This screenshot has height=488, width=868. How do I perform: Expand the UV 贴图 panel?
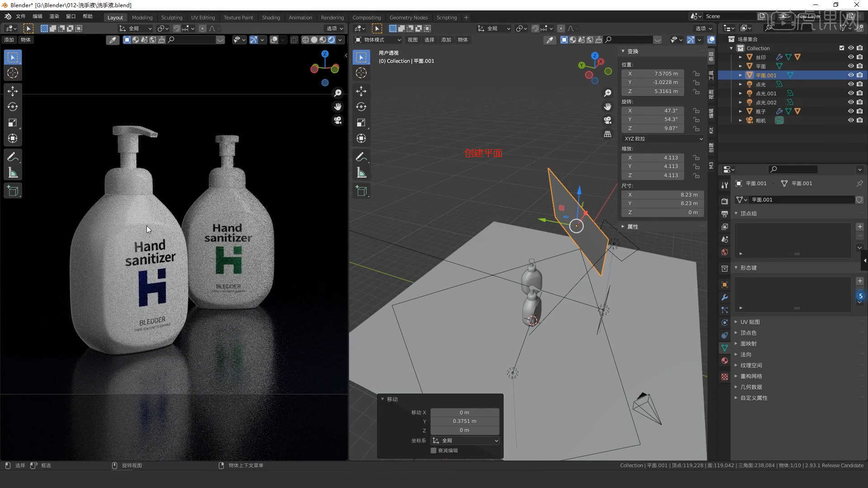(x=750, y=322)
